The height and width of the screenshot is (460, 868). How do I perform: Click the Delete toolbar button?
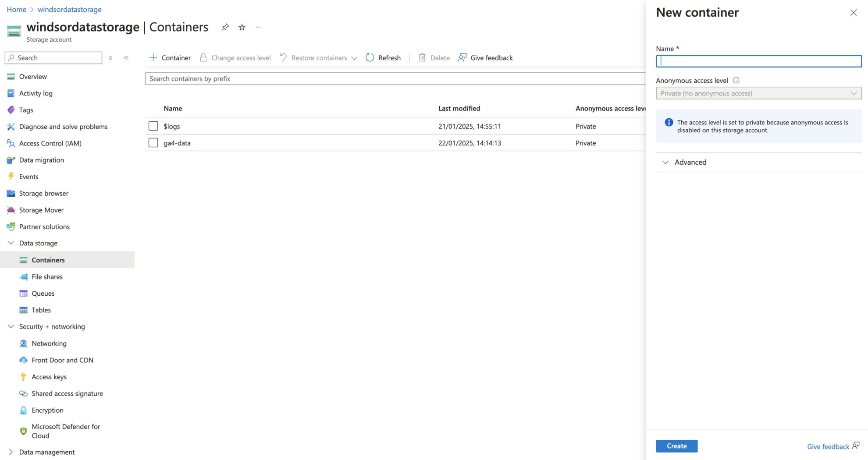(x=434, y=58)
